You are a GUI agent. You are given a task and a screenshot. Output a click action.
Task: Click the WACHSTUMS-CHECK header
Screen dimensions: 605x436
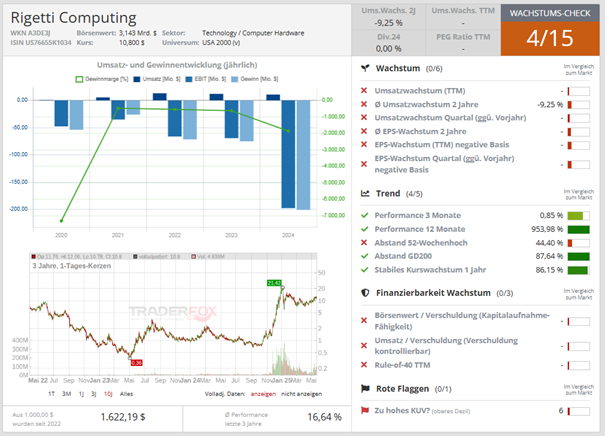click(x=550, y=13)
